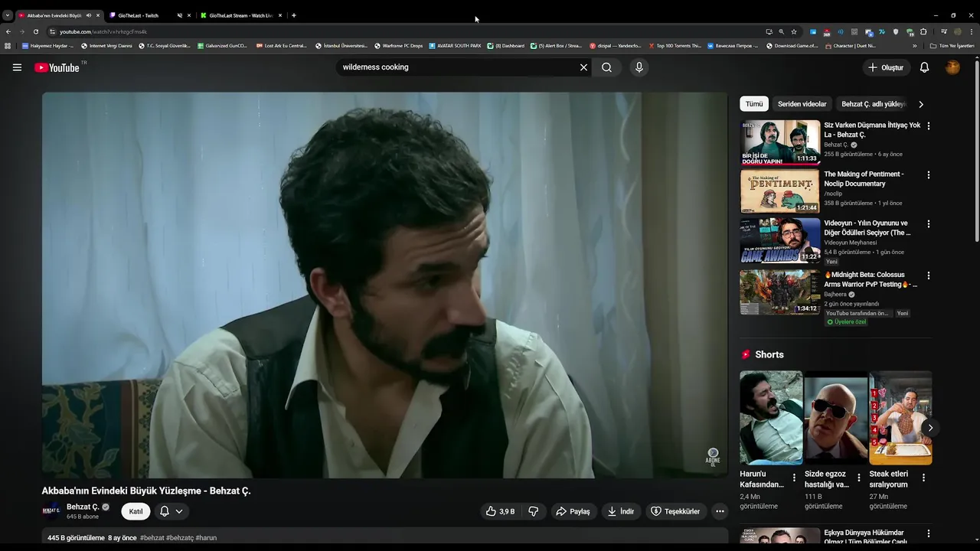980x551 pixels.
Task: Click the #harun hashtag link
Action: click(x=206, y=538)
